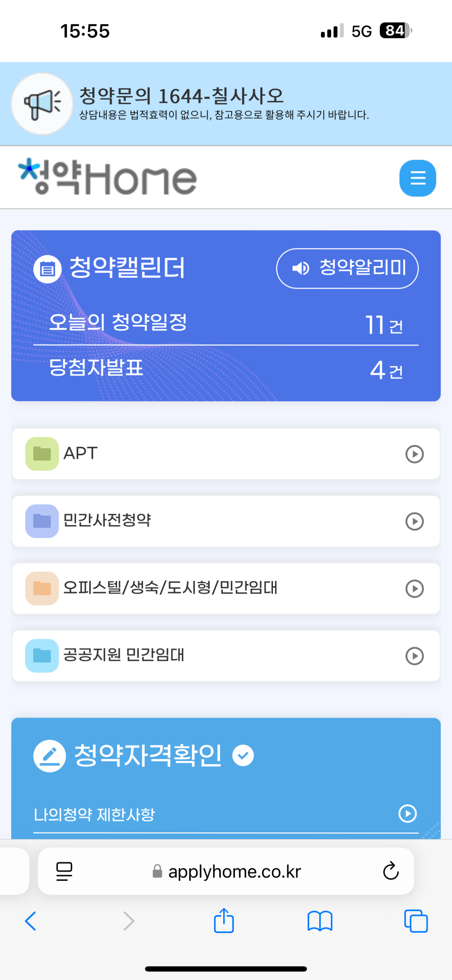Open the blue hamburger menu button
Screen dimensions: 452x980
point(417,178)
